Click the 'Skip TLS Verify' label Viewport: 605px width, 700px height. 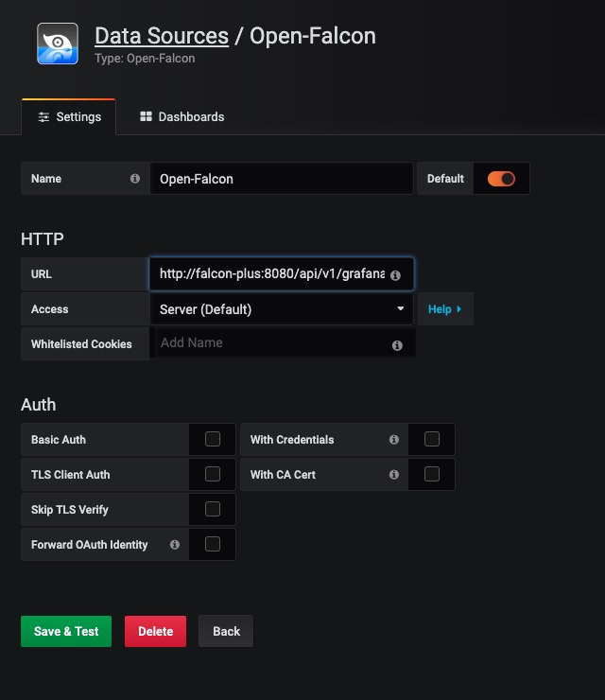click(x=70, y=509)
